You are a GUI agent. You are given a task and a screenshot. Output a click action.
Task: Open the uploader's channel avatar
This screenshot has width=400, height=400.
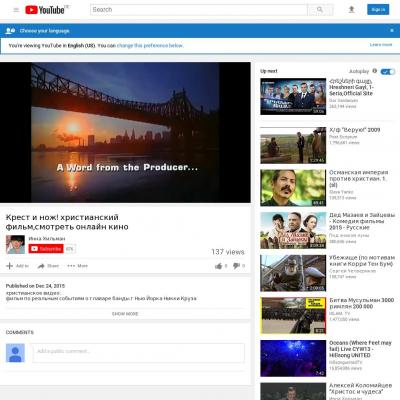click(x=15, y=245)
